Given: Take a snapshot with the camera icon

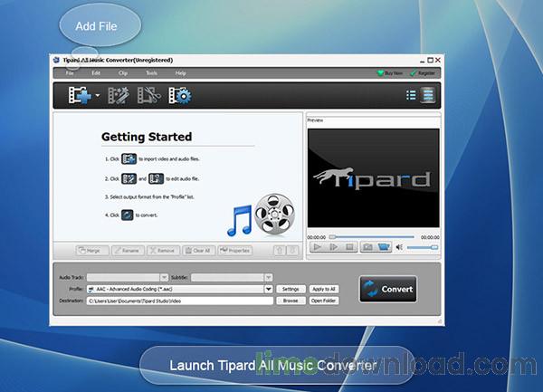Looking at the screenshot, I should pyautogui.click(x=367, y=246).
